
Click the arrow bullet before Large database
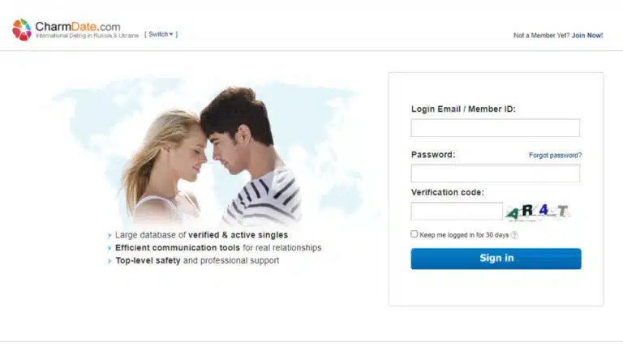110,235
